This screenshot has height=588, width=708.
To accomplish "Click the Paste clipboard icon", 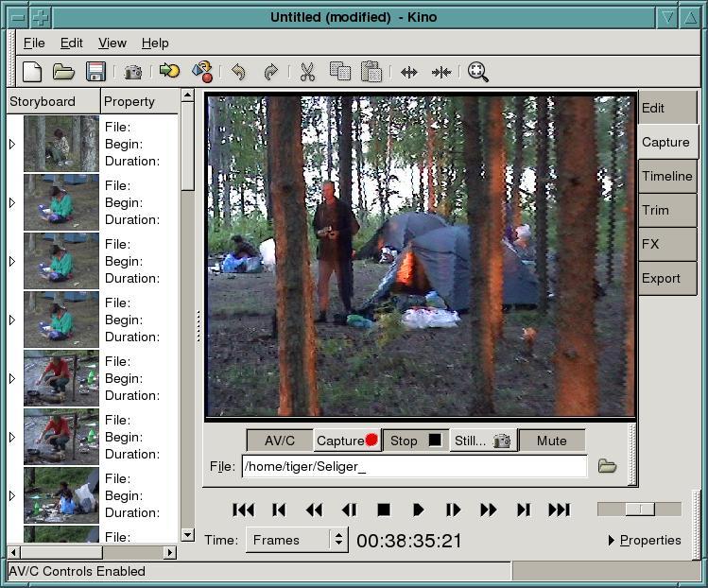I will click(x=371, y=72).
